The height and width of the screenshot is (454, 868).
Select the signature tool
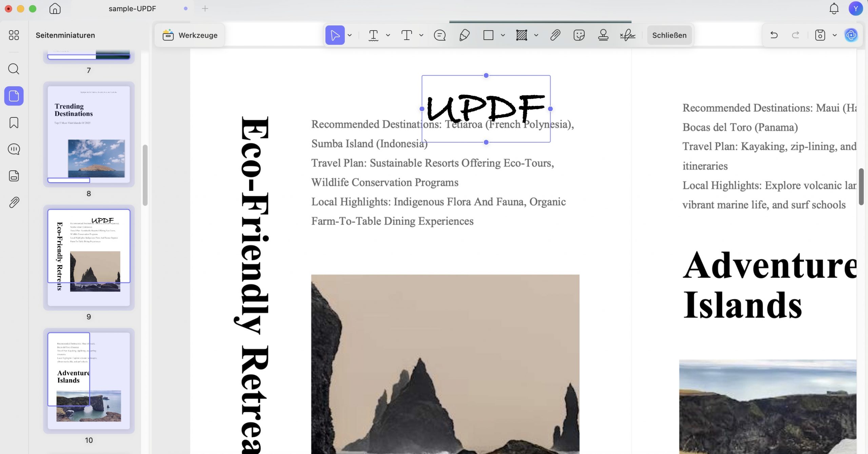(628, 35)
